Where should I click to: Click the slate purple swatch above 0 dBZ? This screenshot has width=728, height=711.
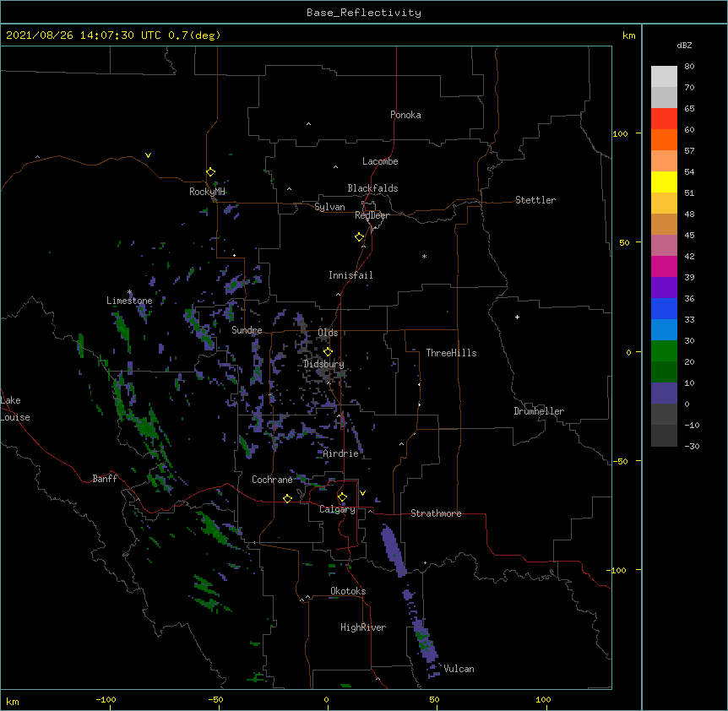664,393
